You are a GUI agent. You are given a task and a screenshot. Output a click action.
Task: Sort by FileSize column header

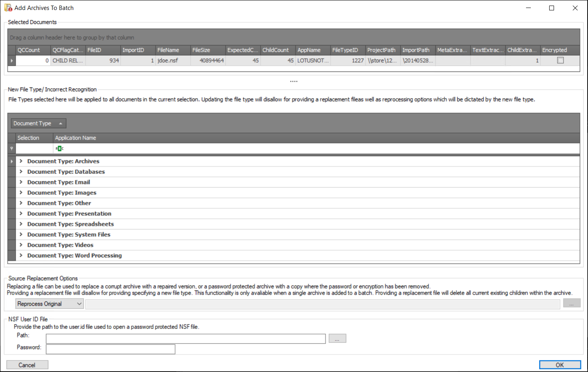[x=208, y=50]
